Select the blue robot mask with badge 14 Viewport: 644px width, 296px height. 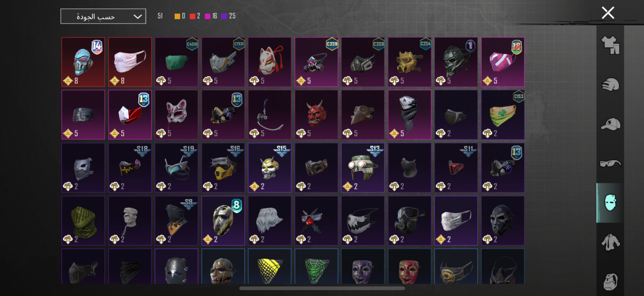tap(83, 62)
